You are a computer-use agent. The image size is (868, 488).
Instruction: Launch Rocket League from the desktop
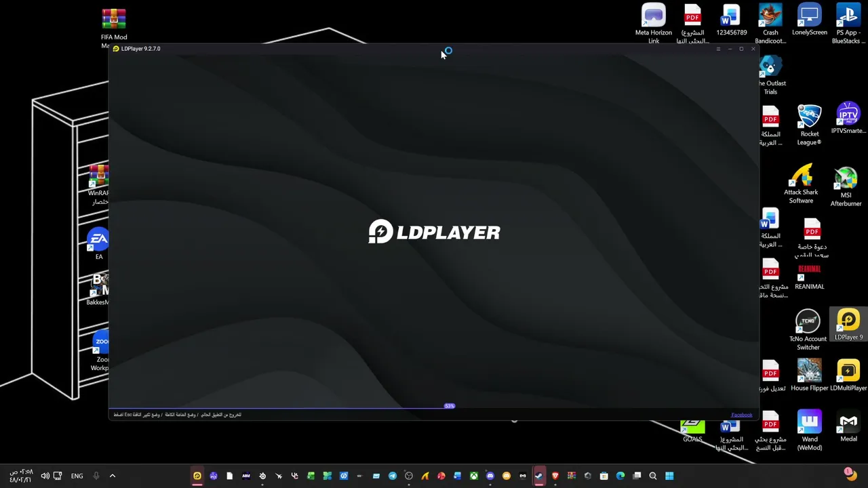coord(810,125)
